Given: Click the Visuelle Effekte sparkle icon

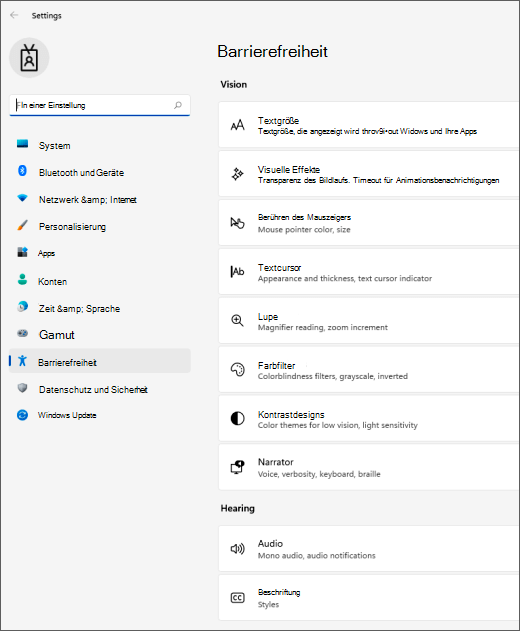Looking at the screenshot, I should tap(237, 174).
